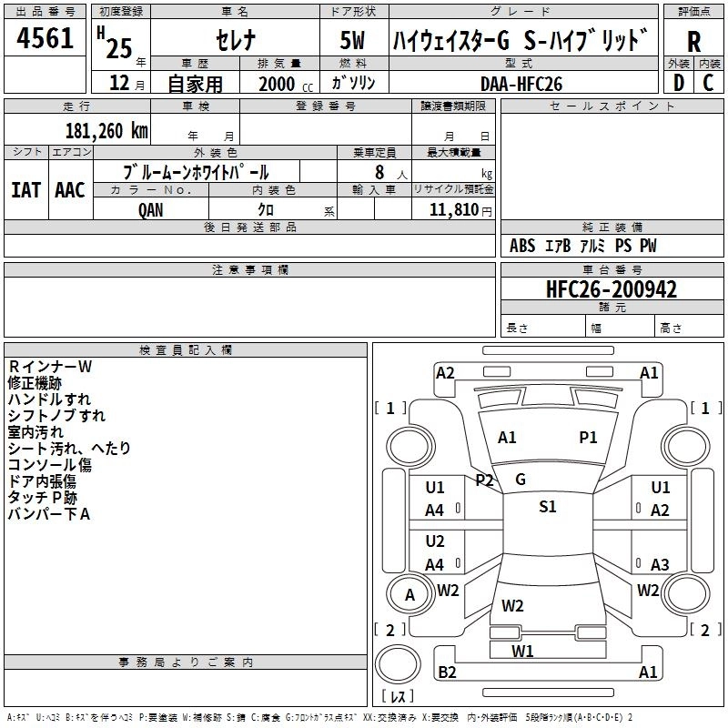Screen dimensions: 728x728
Task: Select the mileage value 181,260 km
Action: pyautogui.click(x=106, y=130)
